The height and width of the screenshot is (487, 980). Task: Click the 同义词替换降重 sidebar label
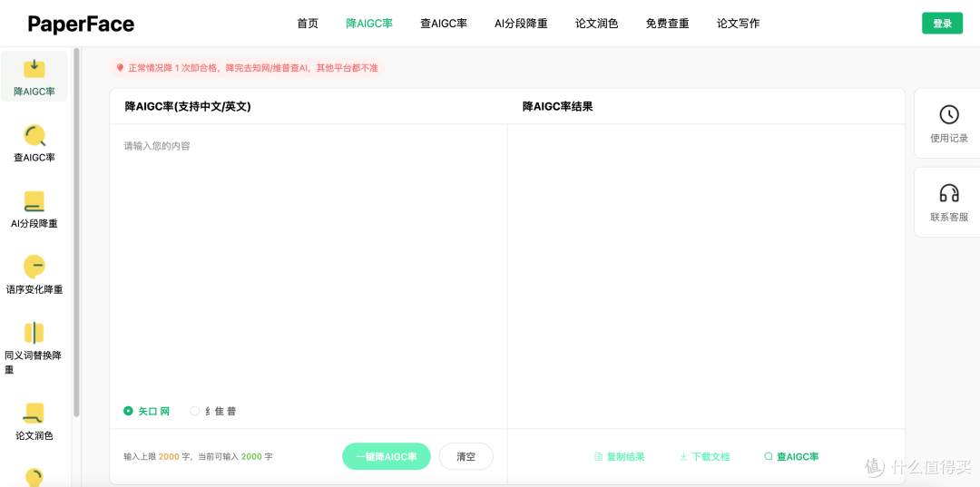[x=34, y=363]
